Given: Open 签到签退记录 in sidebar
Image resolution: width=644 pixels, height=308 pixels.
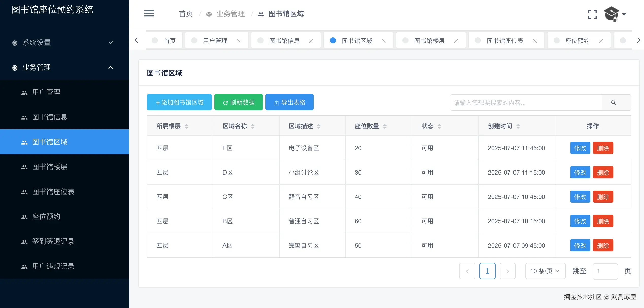Looking at the screenshot, I should (x=53, y=241).
